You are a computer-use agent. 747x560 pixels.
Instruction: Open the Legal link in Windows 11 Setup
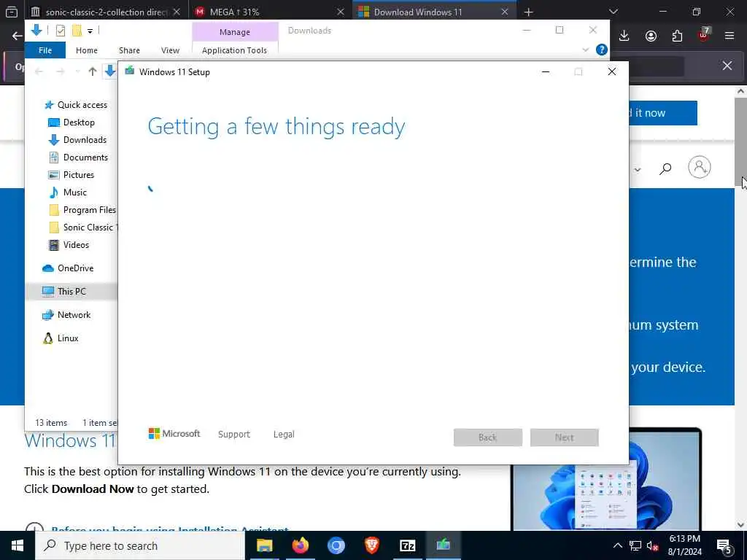(284, 435)
